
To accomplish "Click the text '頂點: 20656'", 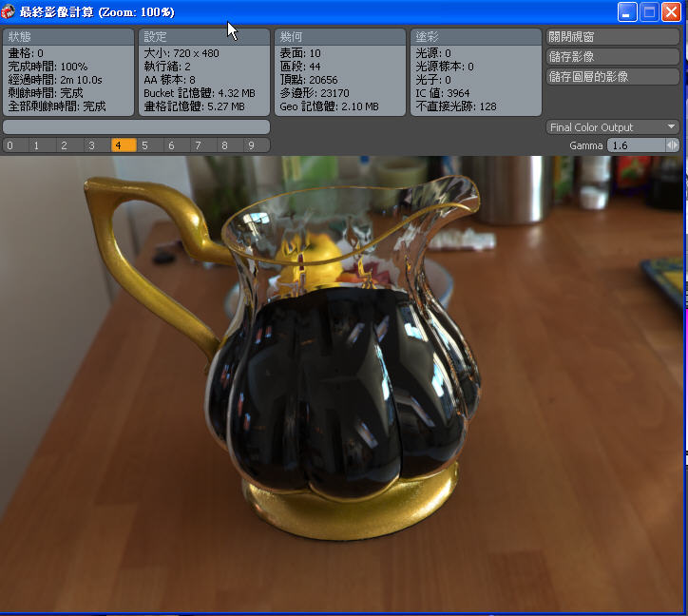I will [x=309, y=80].
